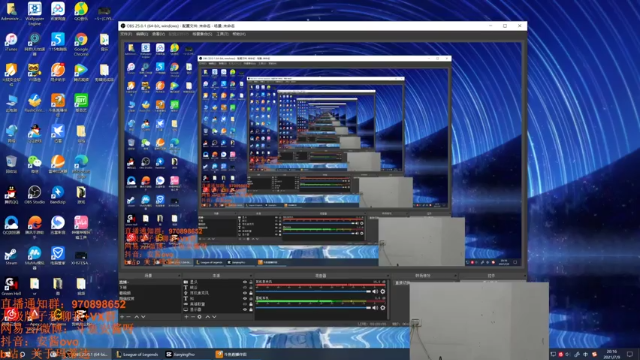640x360 pixels.
Task: Open settings gear of second mixer channel
Action: click(383, 308)
